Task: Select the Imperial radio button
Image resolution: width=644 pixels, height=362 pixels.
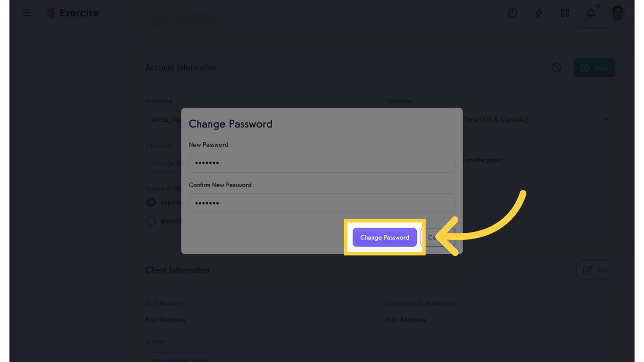Action: click(151, 202)
